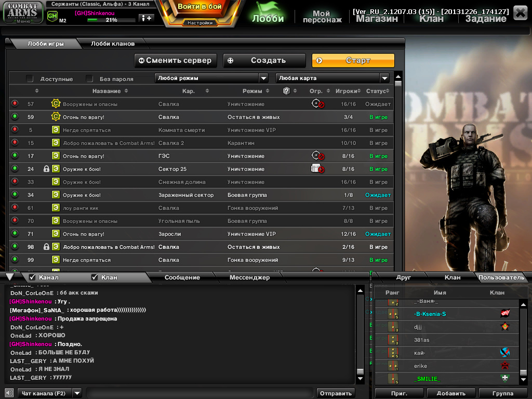Viewport: 532px width, 399px height.
Task: Click the room list scrollbar thumb
Action: 398,84
